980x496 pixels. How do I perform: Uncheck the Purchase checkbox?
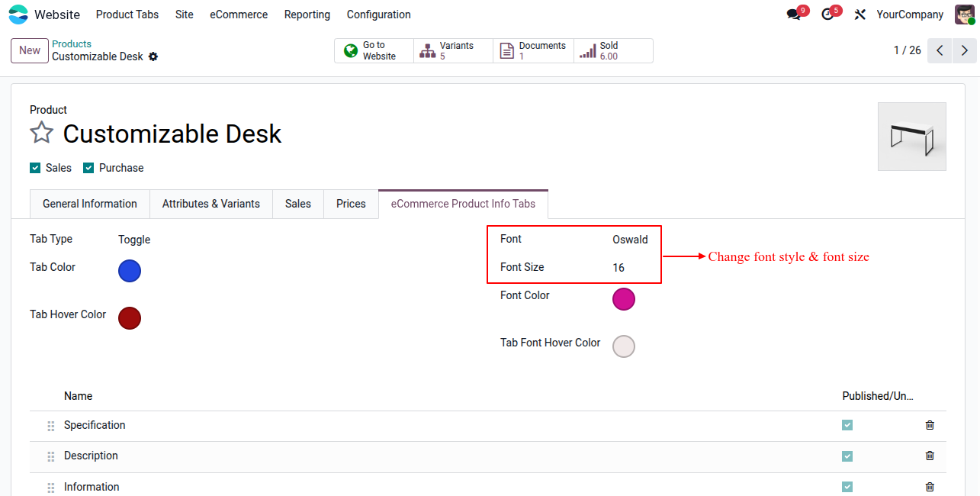(x=88, y=168)
